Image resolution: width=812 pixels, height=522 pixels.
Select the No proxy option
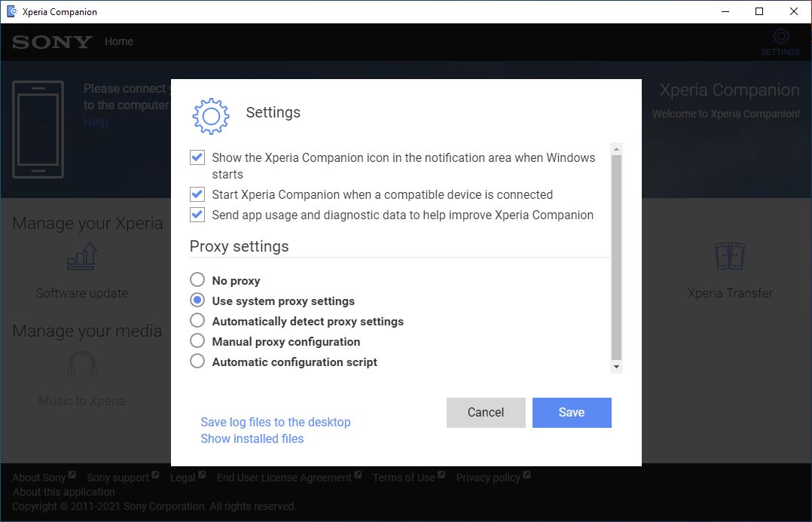click(197, 279)
